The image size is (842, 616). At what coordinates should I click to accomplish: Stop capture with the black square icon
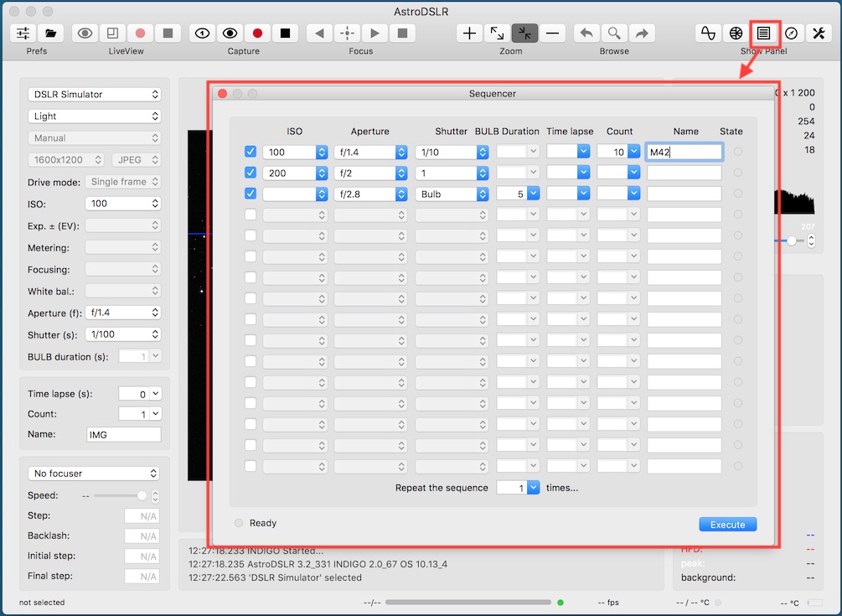coord(285,34)
